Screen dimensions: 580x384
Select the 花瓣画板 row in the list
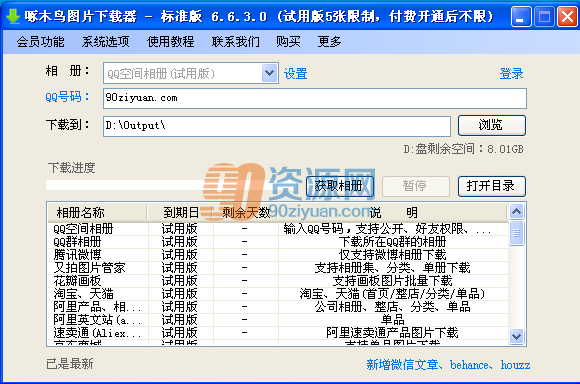tap(277, 281)
